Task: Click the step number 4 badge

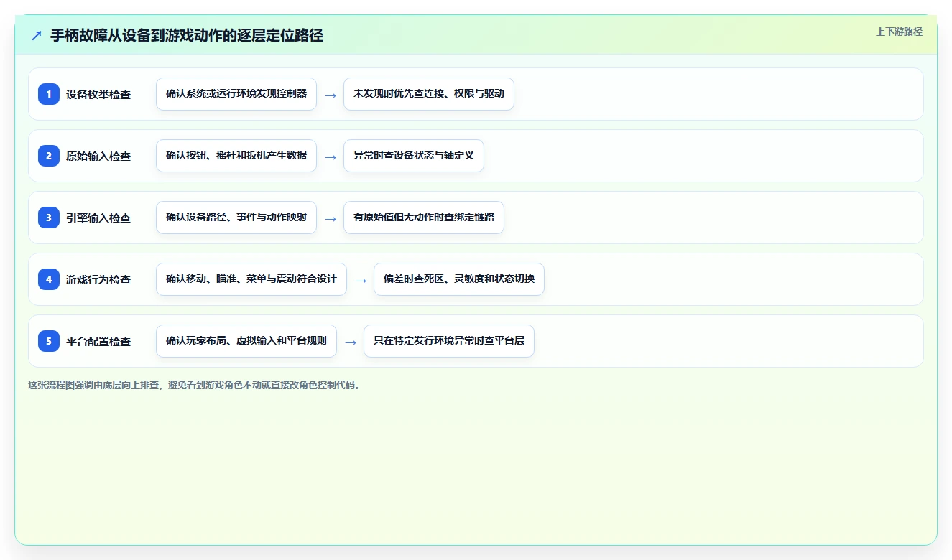Action: (49, 279)
